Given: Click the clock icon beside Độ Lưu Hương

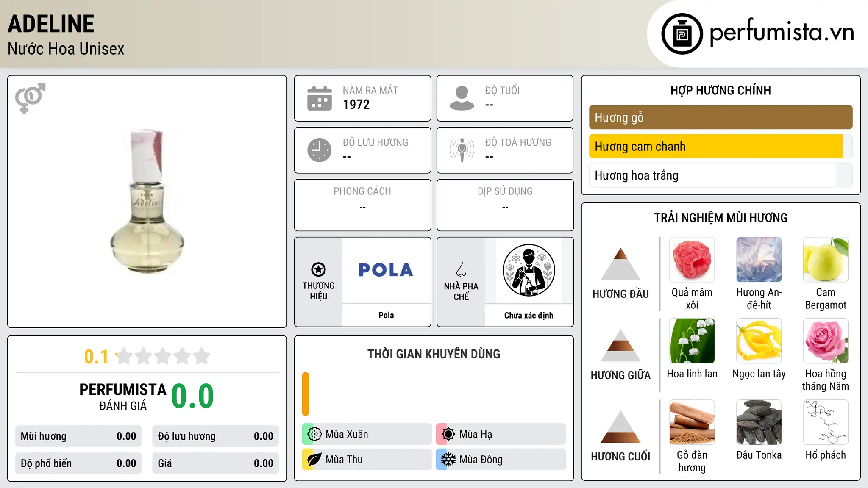Looking at the screenshot, I should click(x=320, y=150).
